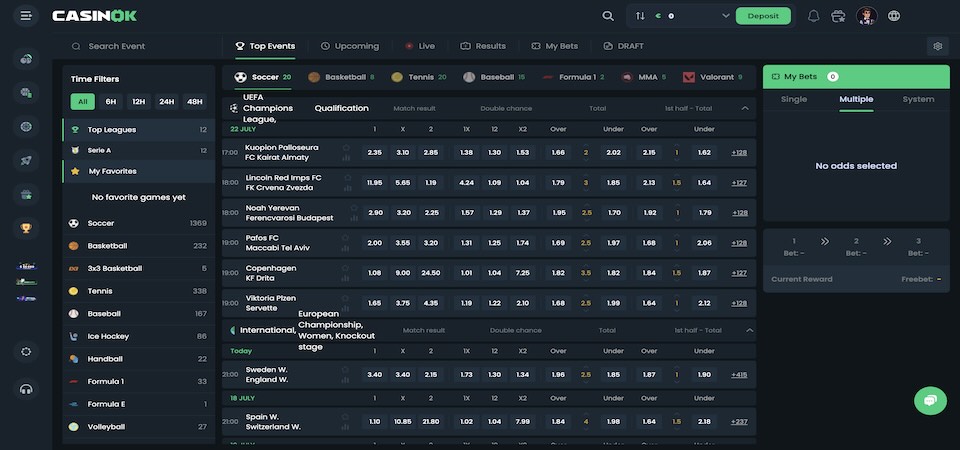Select Over 1.96 for Sweden W. match
The image size is (960, 450).
click(x=558, y=375)
